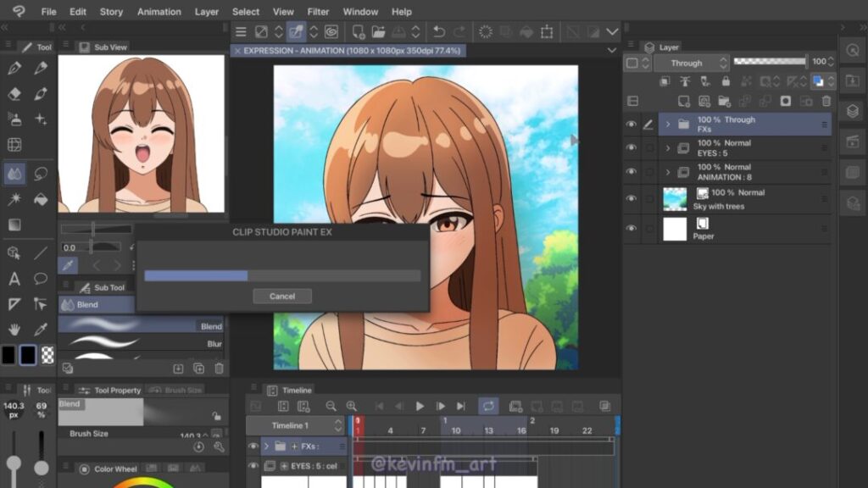The height and width of the screenshot is (488, 868).
Task: Toggle visibility of the Paper layer
Action: coord(631,229)
